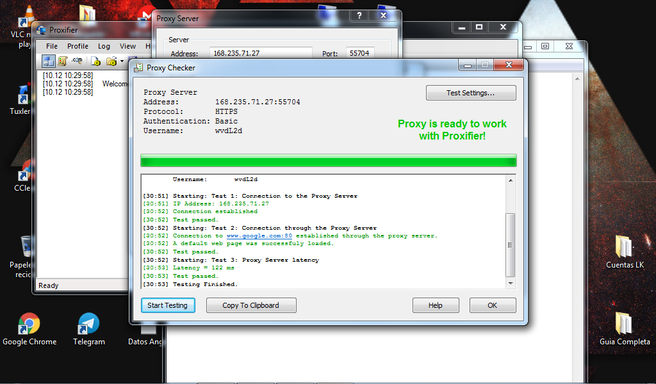Click the Help button in Proxy Checker
The height and width of the screenshot is (384, 656).
pyautogui.click(x=436, y=305)
